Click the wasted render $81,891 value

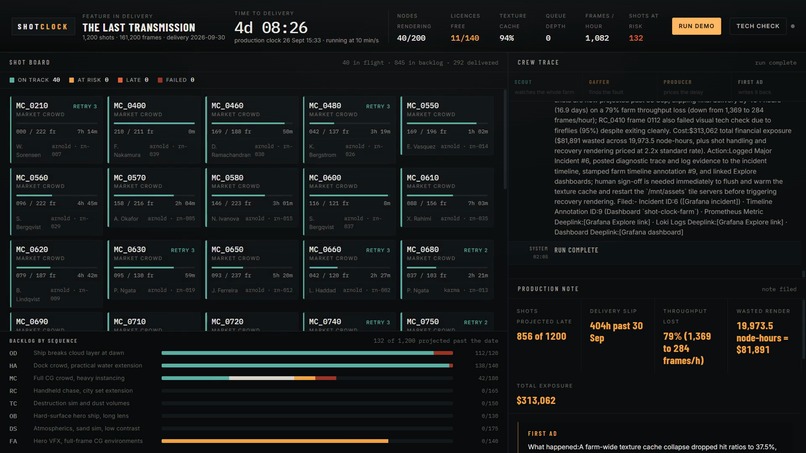coord(753,350)
